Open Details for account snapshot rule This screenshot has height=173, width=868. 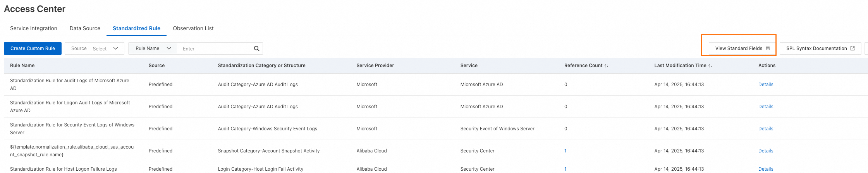point(766,151)
